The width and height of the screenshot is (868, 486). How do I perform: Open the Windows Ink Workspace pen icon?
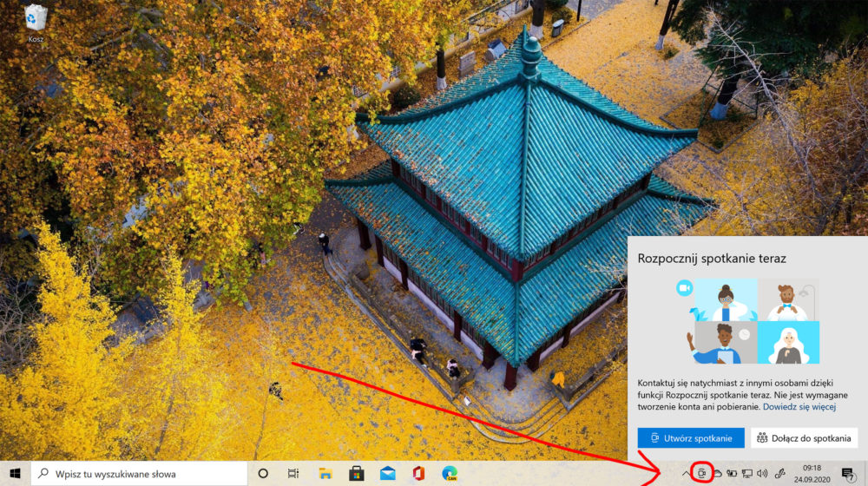click(780, 473)
